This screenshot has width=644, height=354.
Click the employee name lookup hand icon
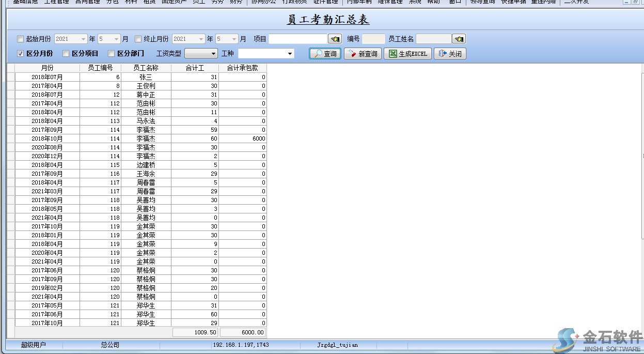pos(459,39)
